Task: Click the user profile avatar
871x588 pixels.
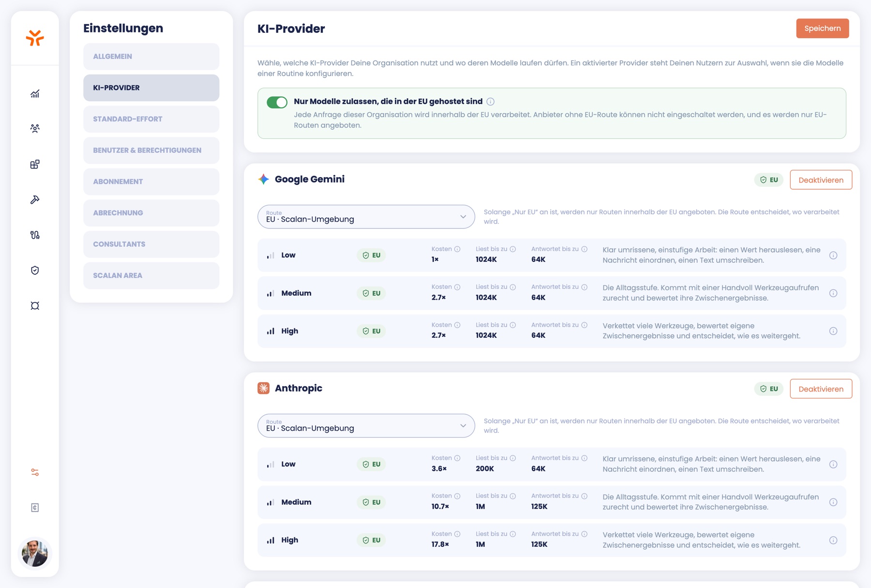Action: click(35, 553)
